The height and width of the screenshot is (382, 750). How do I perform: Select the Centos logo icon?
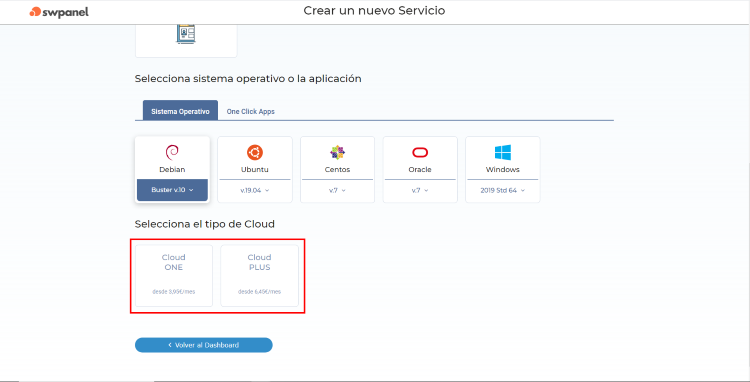337,153
